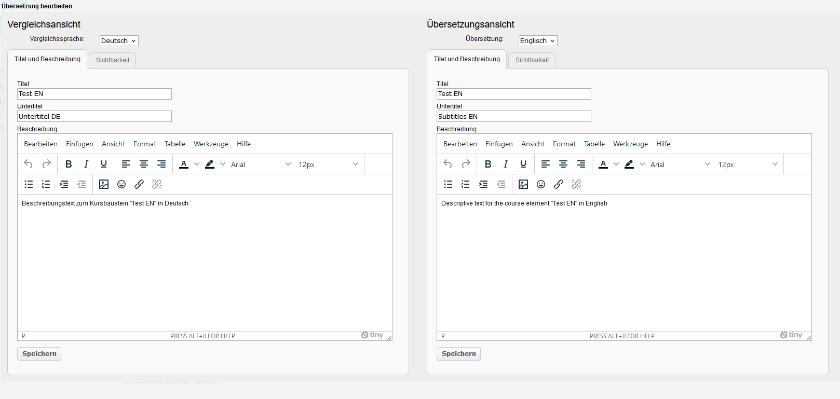The height and width of the screenshot is (399, 840).
Task: Open the Vergleichssprache Deutsch dropdown
Action: tap(119, 41)
